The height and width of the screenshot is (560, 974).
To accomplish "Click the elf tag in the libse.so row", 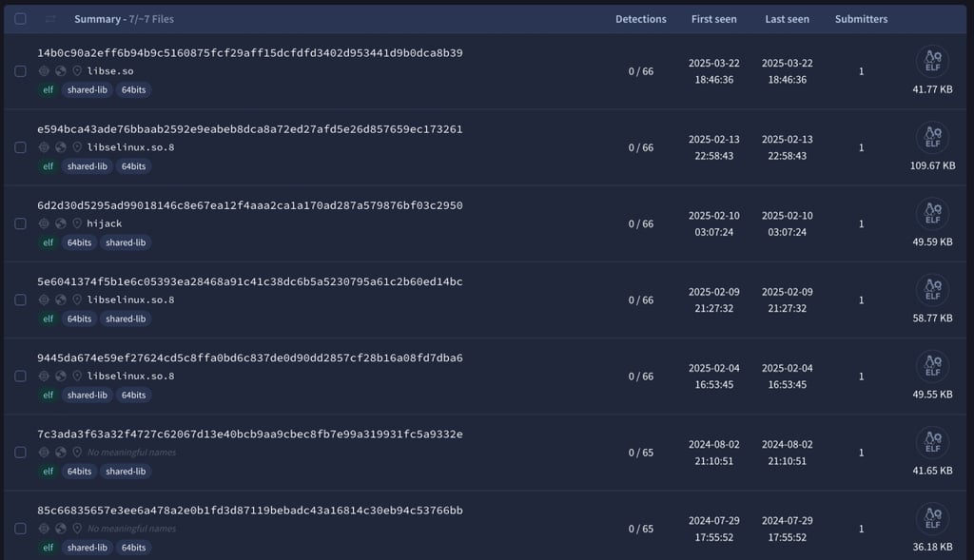I will pyautogui.click(x=48, y=90).
